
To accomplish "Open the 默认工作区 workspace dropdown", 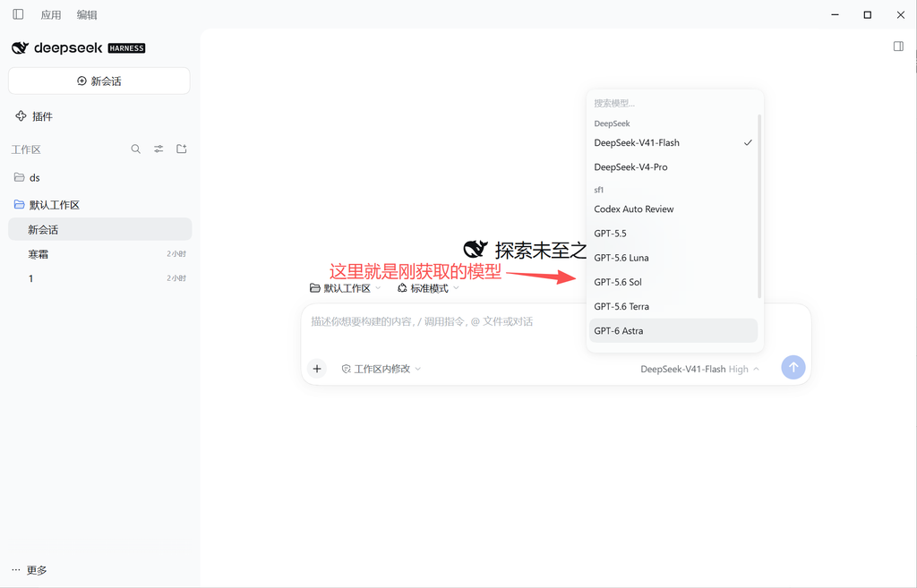I will pyautogui.click(x=345, y=288).
